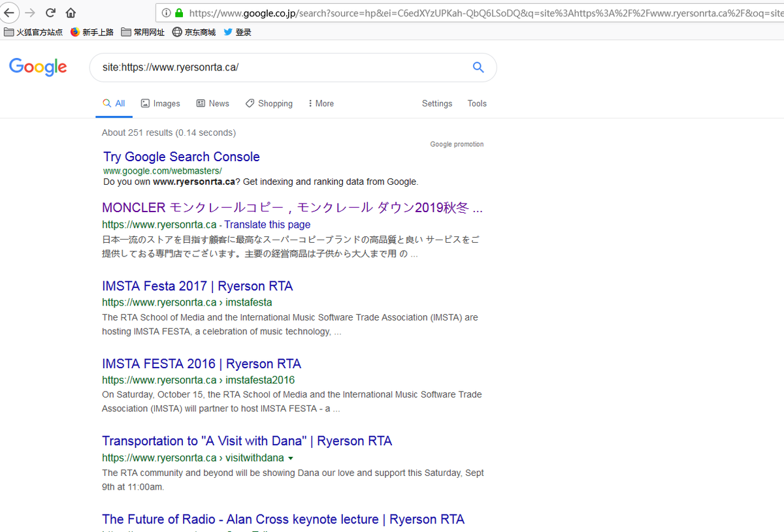Open the Twitter 登录 bookmark
This screenshot has height=532, width=784.
(237, 32)
